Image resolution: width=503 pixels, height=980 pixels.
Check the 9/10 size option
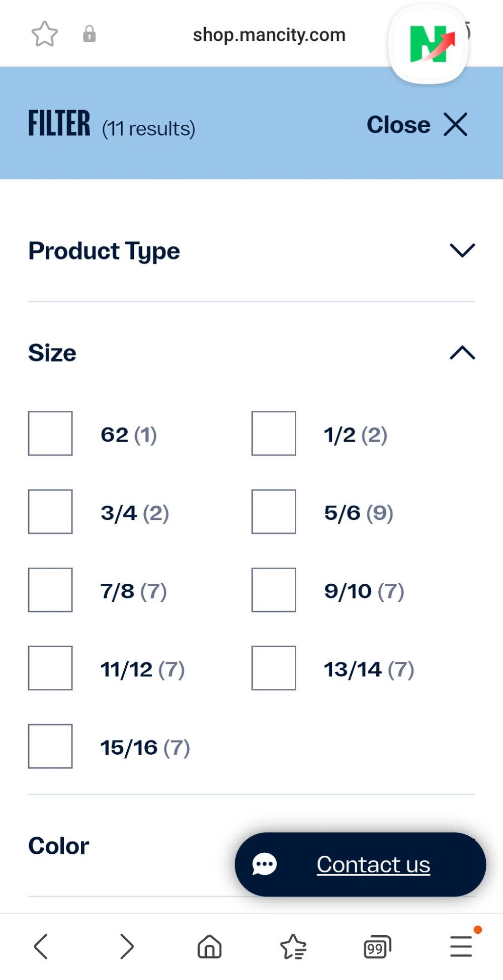[x=274, y=590]
